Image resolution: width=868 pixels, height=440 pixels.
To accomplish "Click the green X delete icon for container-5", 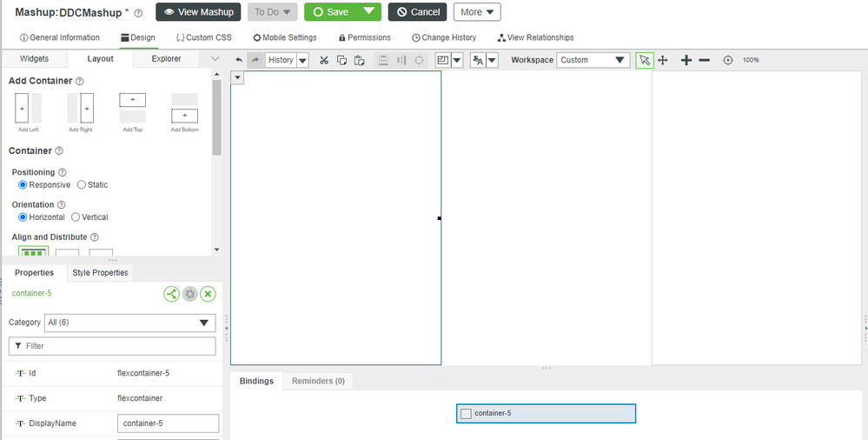I will pyautogui.click(x=208, y=294).
